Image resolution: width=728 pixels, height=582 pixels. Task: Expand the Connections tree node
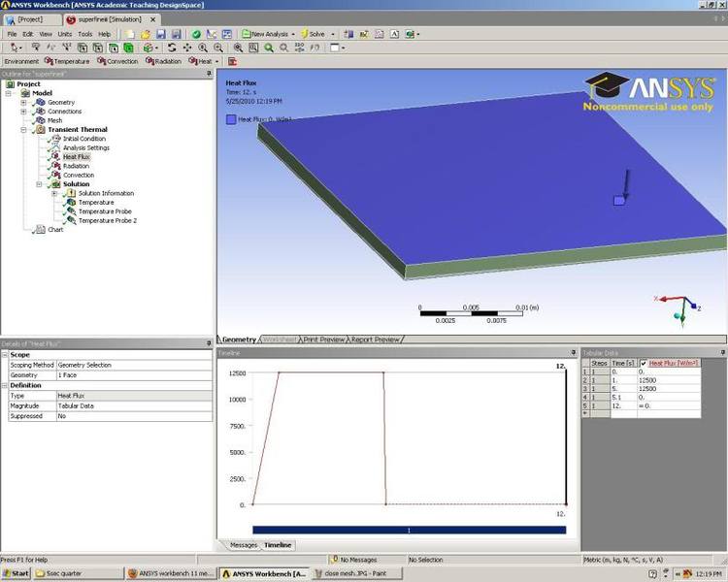tap(23, 112)
